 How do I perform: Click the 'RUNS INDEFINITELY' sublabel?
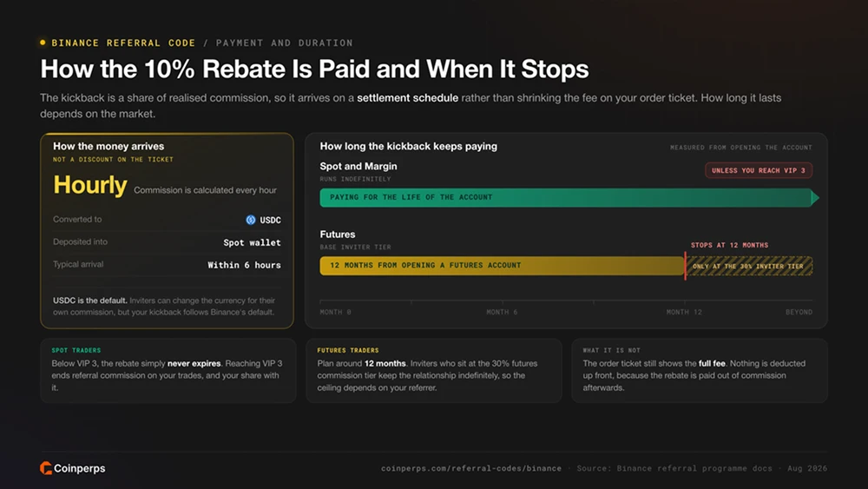(355, 180)
